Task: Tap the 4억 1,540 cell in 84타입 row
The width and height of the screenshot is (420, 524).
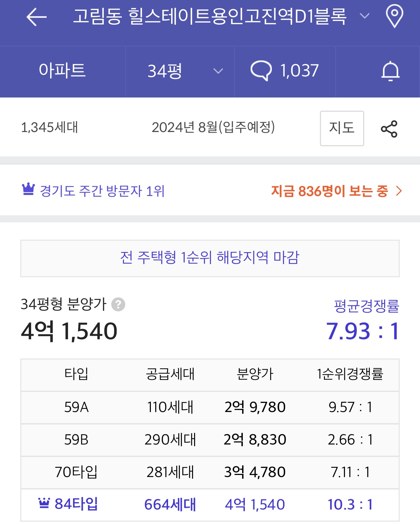Action: click(x=255, y=504)
